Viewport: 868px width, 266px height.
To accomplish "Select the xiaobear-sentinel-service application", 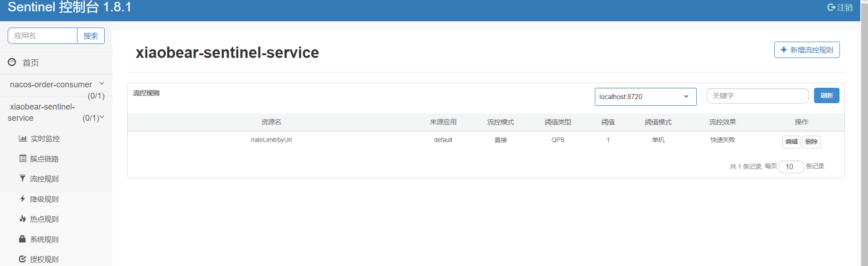I will coord(41,112).
